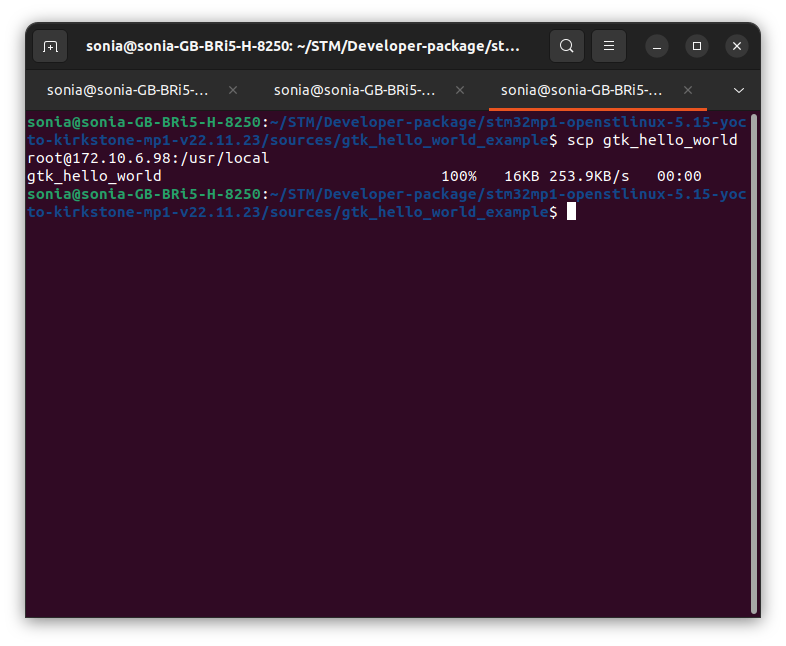The width and height of the screenshot is (786, 646).
Task: Open the terminal search tool
Action: tap(566, 46)
